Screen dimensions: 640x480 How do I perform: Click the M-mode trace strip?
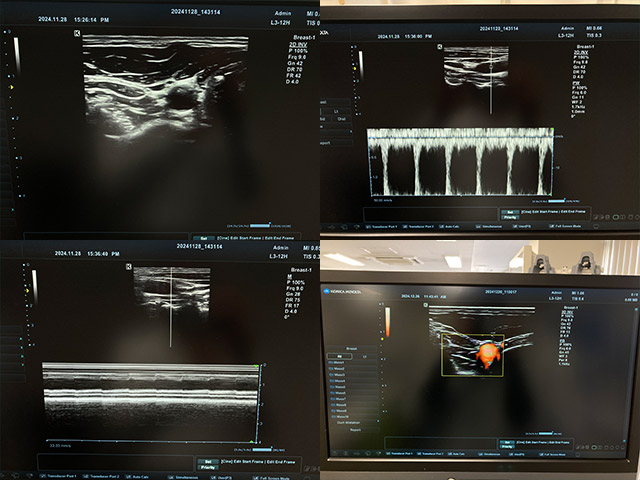click(150, 402)
